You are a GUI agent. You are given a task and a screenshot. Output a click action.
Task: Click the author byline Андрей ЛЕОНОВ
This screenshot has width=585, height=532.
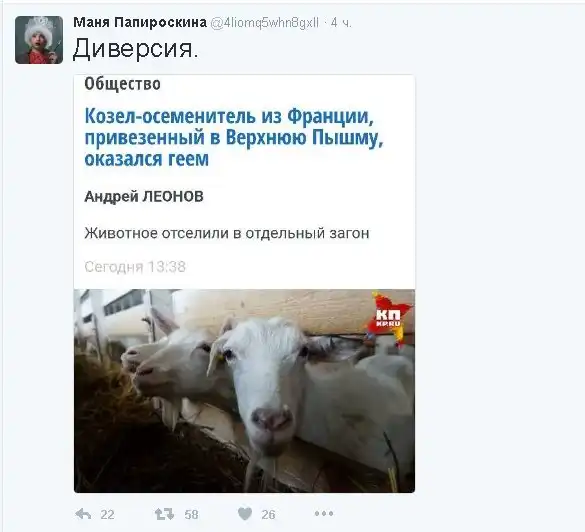point(144,196)
